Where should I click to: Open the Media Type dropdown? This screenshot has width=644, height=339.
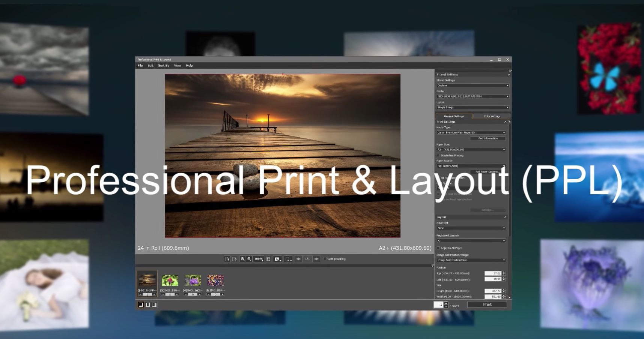[x=471, y=132]
